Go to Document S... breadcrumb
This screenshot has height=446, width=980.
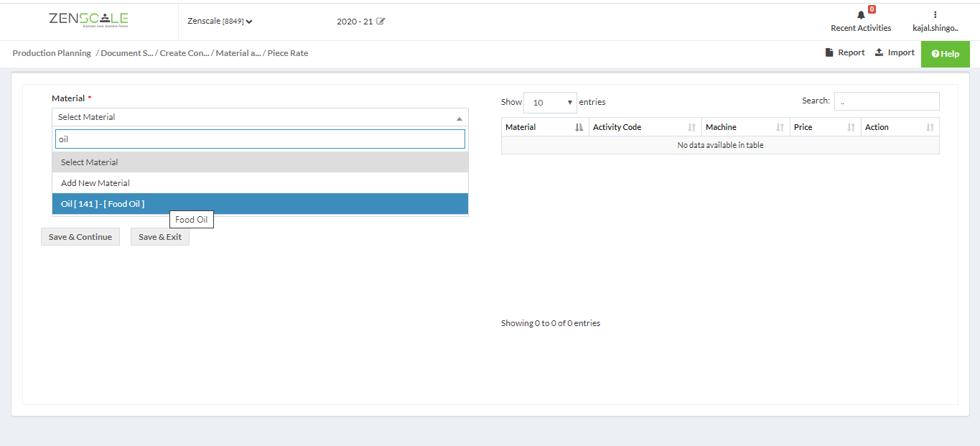click(x=127, y=53)
